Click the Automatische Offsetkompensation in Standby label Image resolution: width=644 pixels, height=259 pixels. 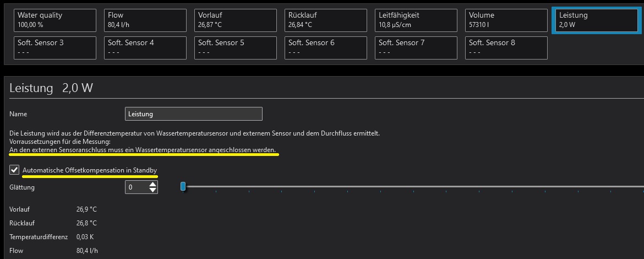pos(90,170)
